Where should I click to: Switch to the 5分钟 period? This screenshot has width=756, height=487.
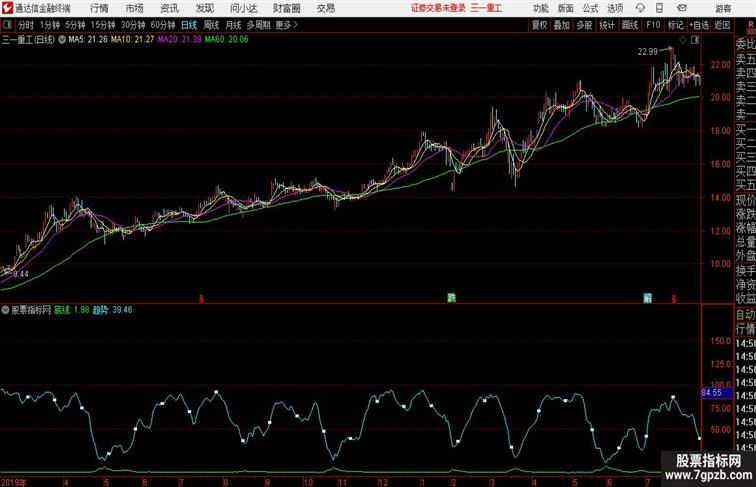[75, 25]
